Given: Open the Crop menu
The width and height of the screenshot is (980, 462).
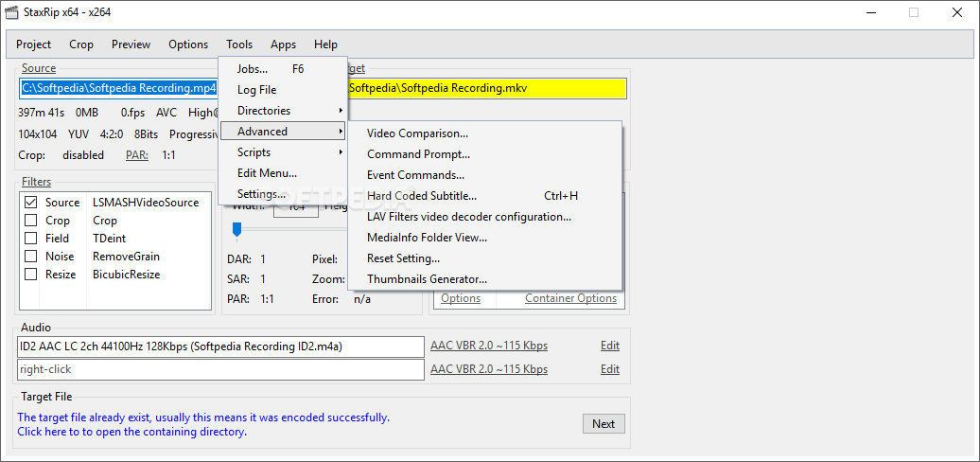Looking at the screenshot, I should [x=81, y=44].
